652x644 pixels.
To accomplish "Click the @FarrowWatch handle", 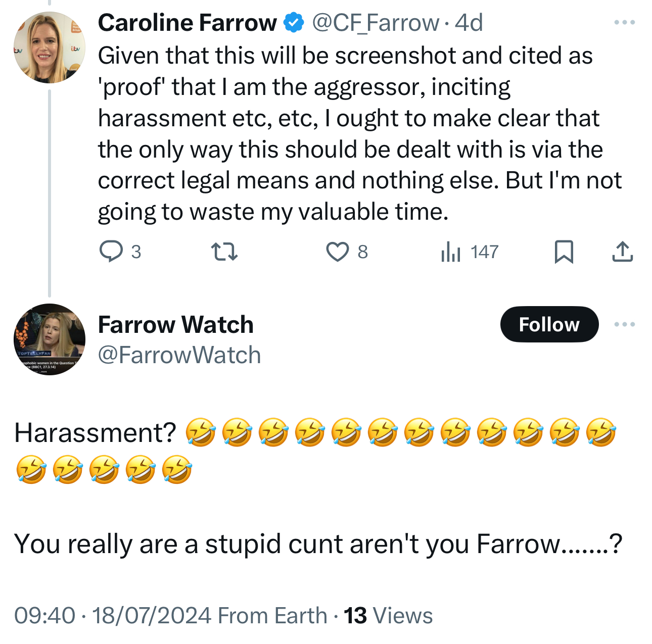I will pos(179,355).
